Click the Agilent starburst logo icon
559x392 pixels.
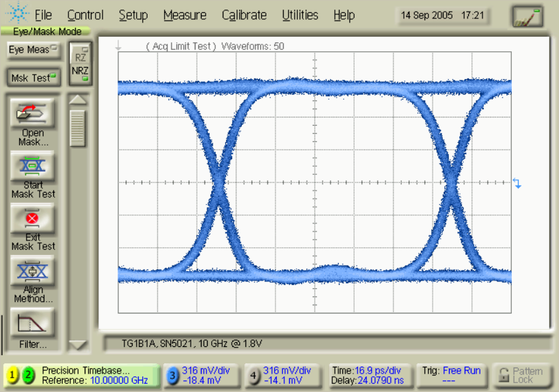pyautogui.click(x=18, y=12)
